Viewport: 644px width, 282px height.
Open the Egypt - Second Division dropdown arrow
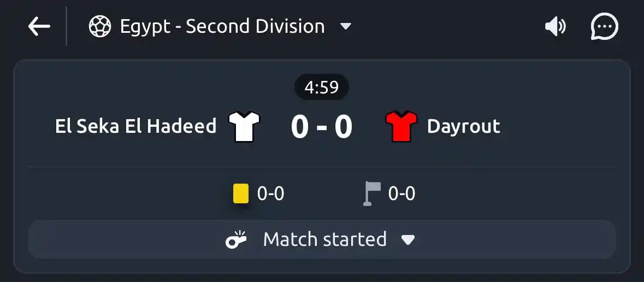(x=346, y=27)
